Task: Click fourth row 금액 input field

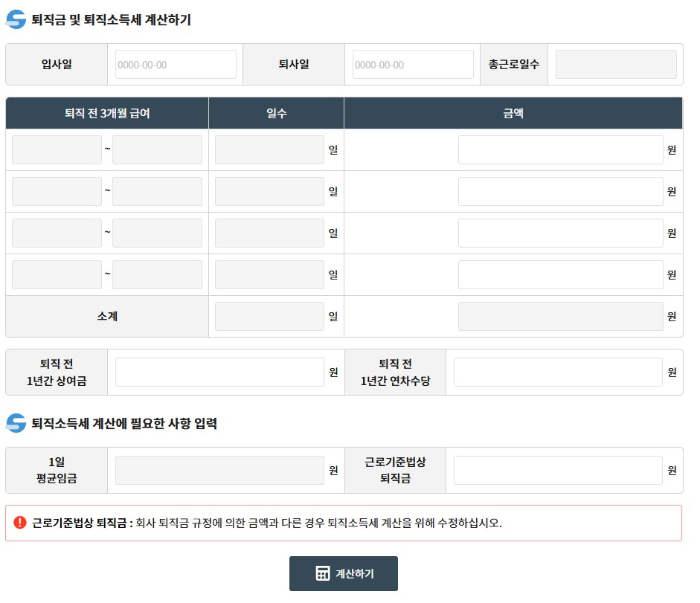Action: [x=561, y=275]
